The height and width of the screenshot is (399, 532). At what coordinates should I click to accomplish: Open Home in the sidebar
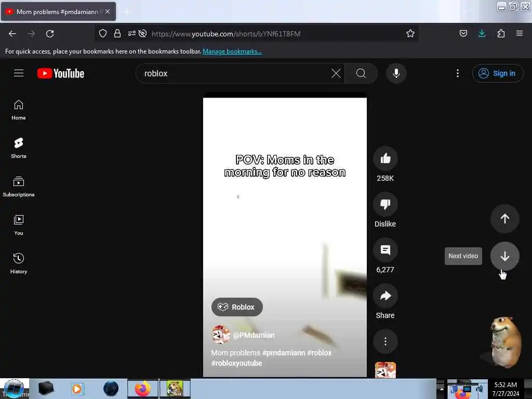point(19,110)
